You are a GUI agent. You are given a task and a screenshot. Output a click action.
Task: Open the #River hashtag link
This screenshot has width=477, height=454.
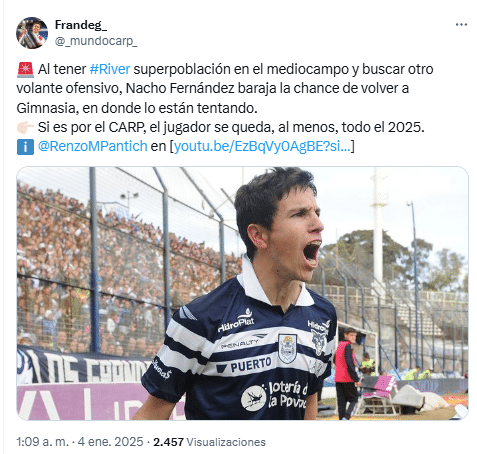click(110, 69)
